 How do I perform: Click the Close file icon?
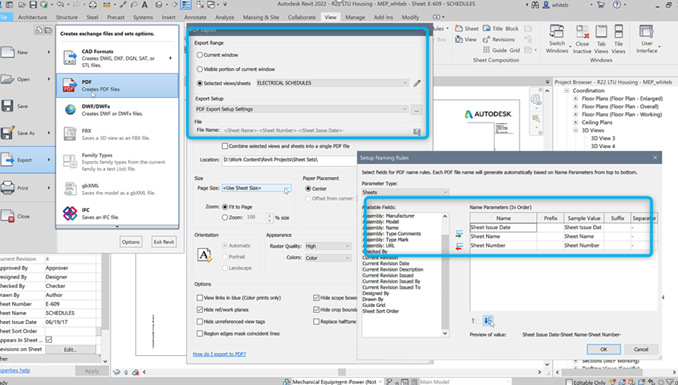tap(7, 215)
